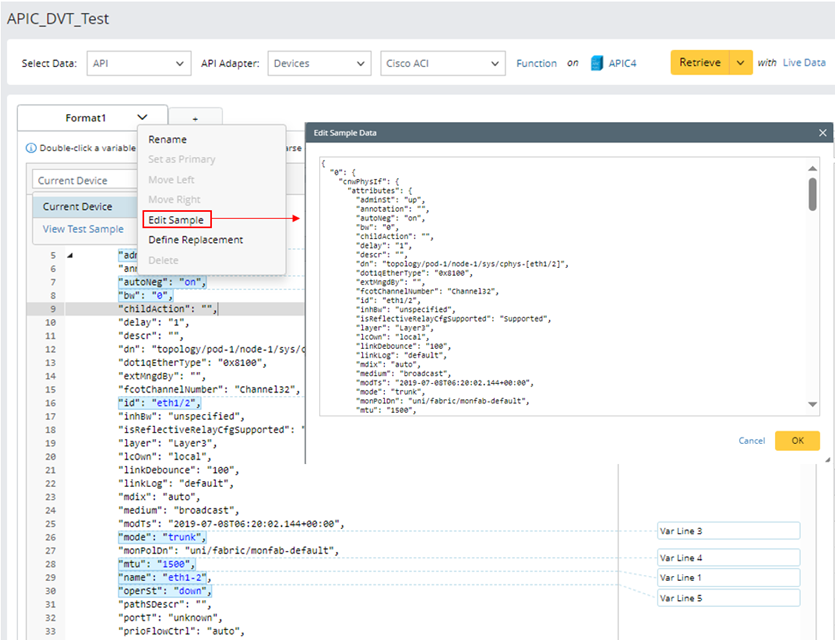Open the Cisco ACI dropdown
The width and height of the screenshot is (835, 640).
[x=441, y=63]
